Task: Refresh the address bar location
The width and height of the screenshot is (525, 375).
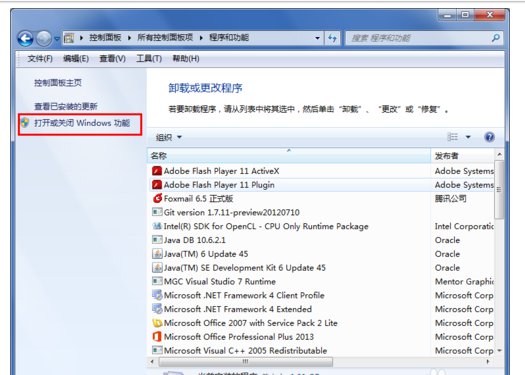Action: tap(332, 38)
